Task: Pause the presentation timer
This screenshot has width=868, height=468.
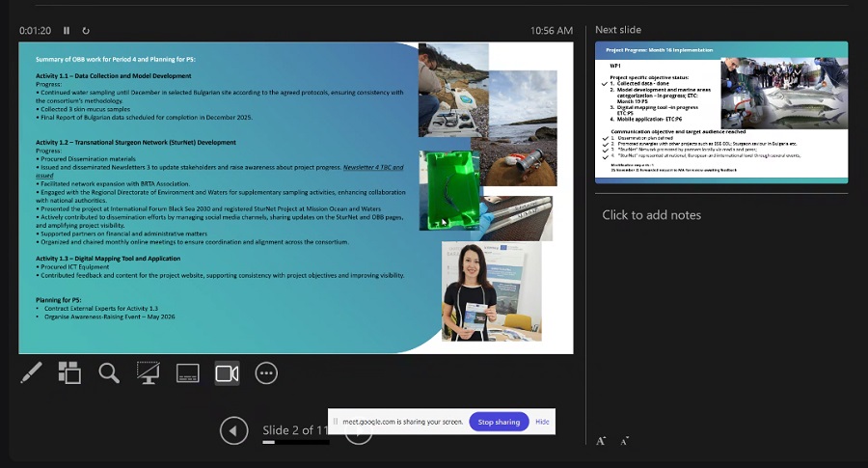Action: (67, 31)
